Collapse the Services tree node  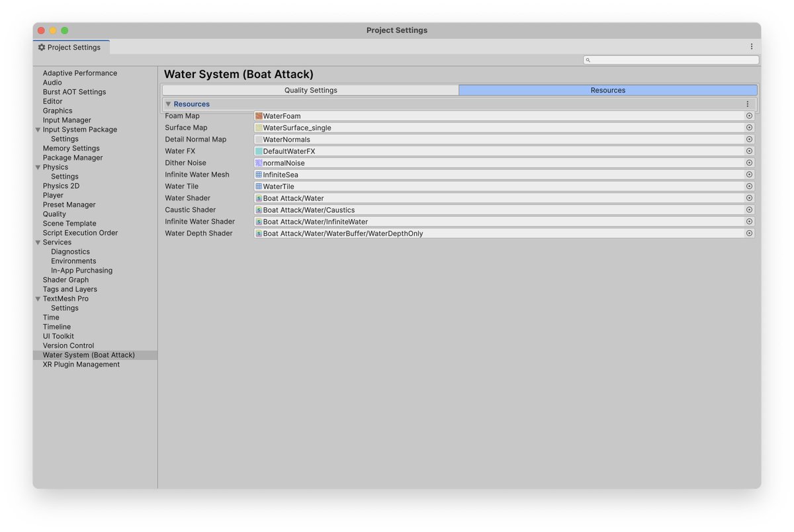[38, 242]
